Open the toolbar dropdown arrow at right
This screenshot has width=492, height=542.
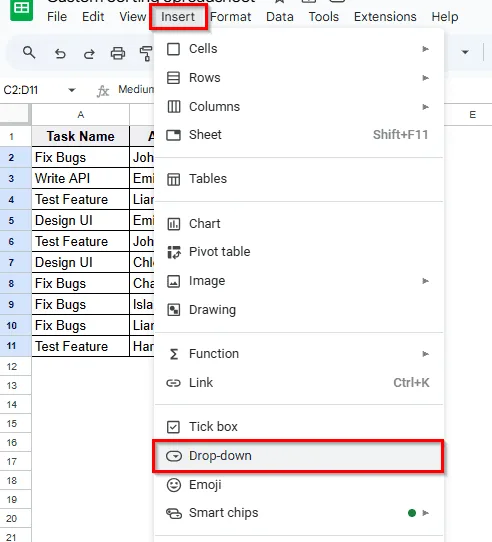click(x=465, y=52)
